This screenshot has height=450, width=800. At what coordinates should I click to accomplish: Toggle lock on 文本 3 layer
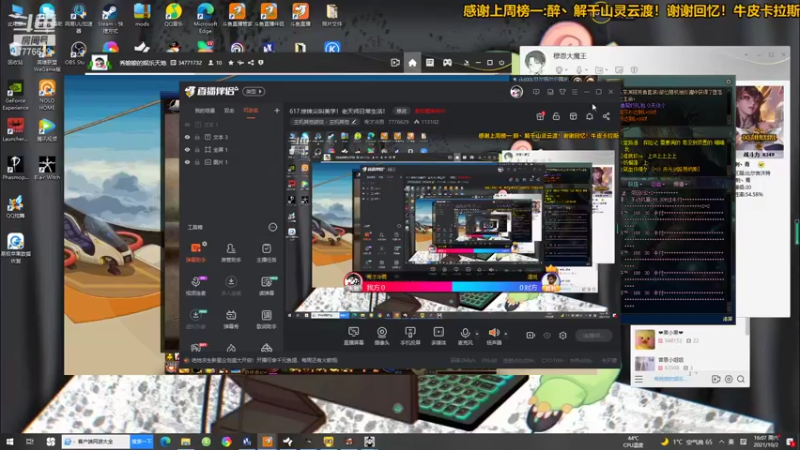click(x=197, y=137)
